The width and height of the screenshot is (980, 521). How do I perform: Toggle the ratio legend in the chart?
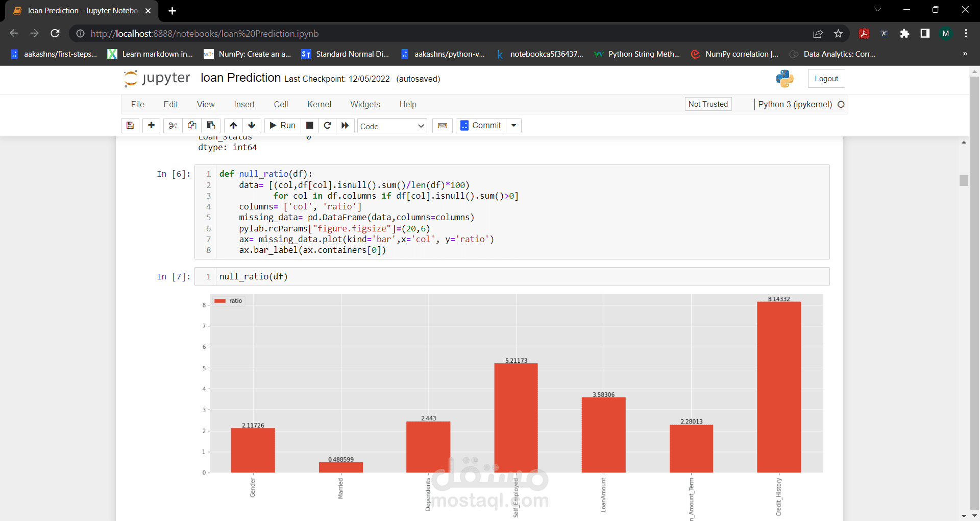coord(229,301)
